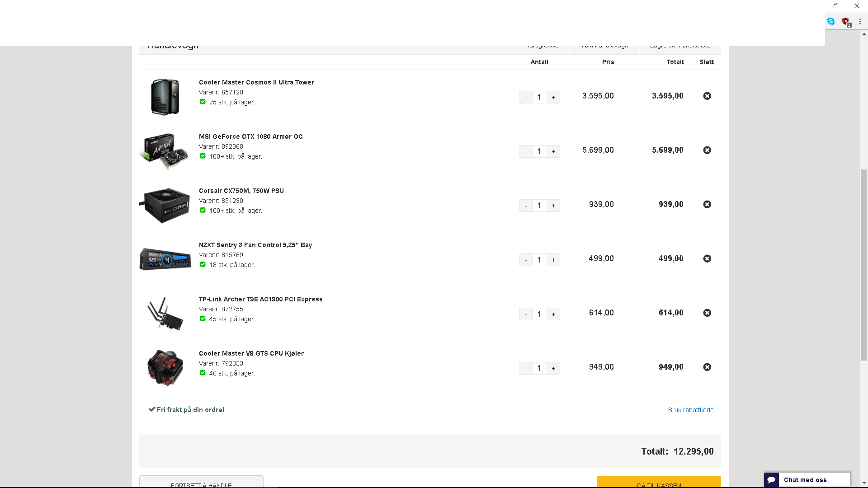Click 'Varenr: 657128' item number text

(x=221, y=92)
